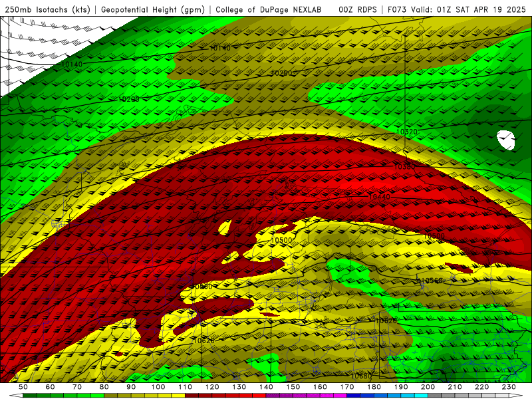
Task: Click the '230' value on the color scale
Action: [x=509, y=387]
